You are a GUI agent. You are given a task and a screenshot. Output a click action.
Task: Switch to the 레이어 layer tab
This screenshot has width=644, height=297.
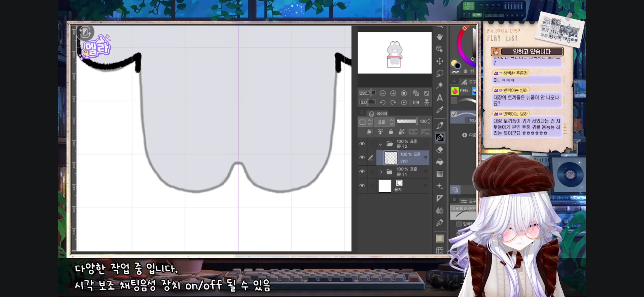coord(378,114)
